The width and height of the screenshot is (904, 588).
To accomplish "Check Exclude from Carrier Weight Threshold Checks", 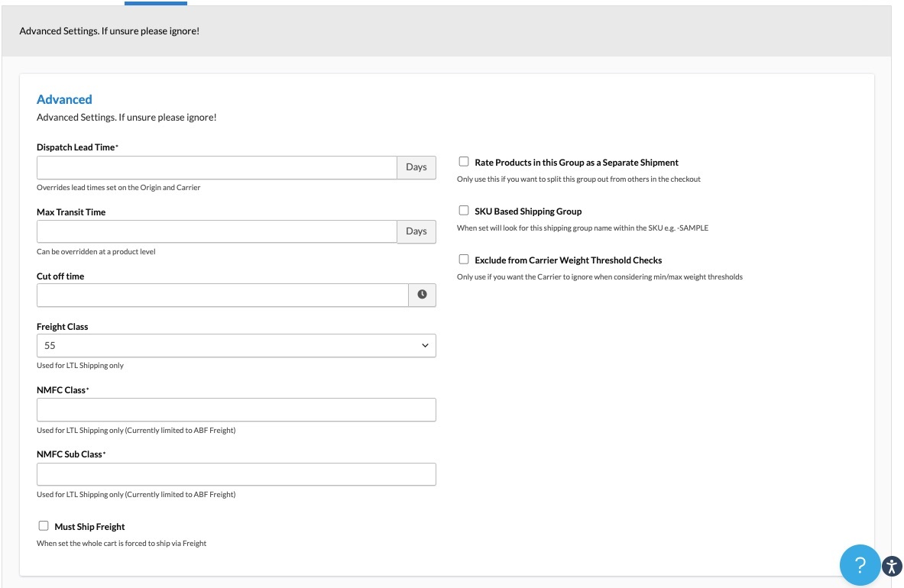I will point(464,260).
